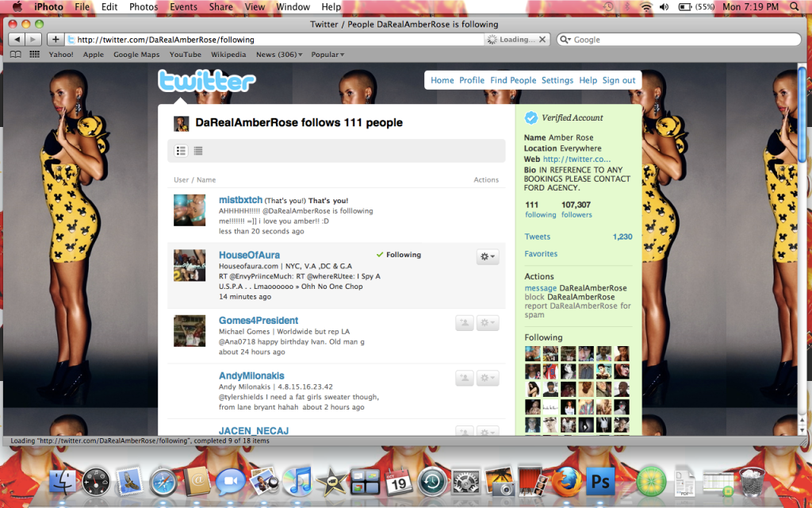Click Safari back navigation arrow
This screenshot has width=812, height=508.
[x=16, y=39]
